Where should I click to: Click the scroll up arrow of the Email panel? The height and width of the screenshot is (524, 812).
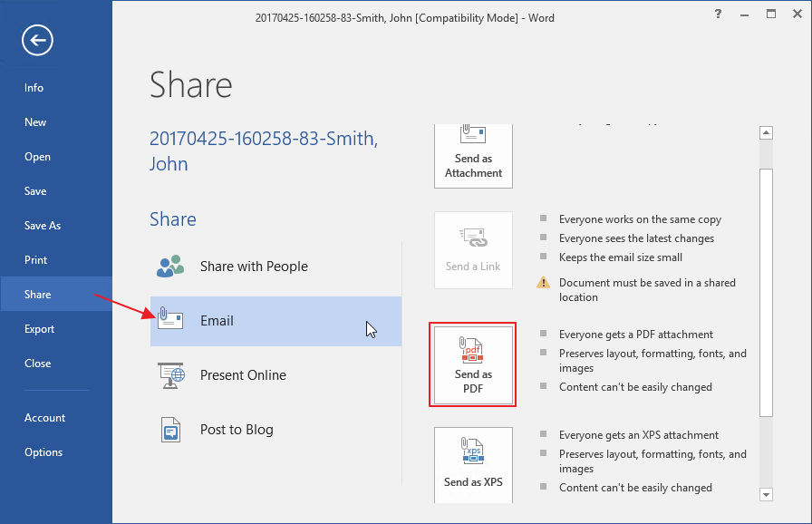[x=766, y=132]
